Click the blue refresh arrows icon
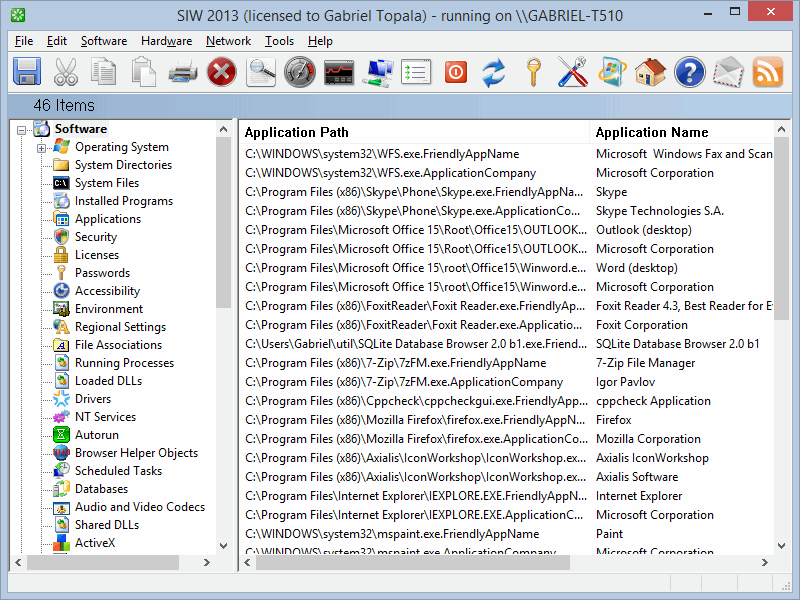800x600 pixels. coord(494,72)
